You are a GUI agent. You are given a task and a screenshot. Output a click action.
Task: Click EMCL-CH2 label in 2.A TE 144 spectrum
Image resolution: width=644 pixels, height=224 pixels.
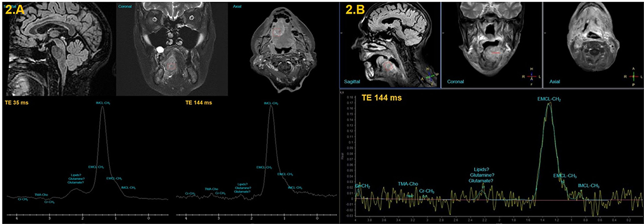264,168
